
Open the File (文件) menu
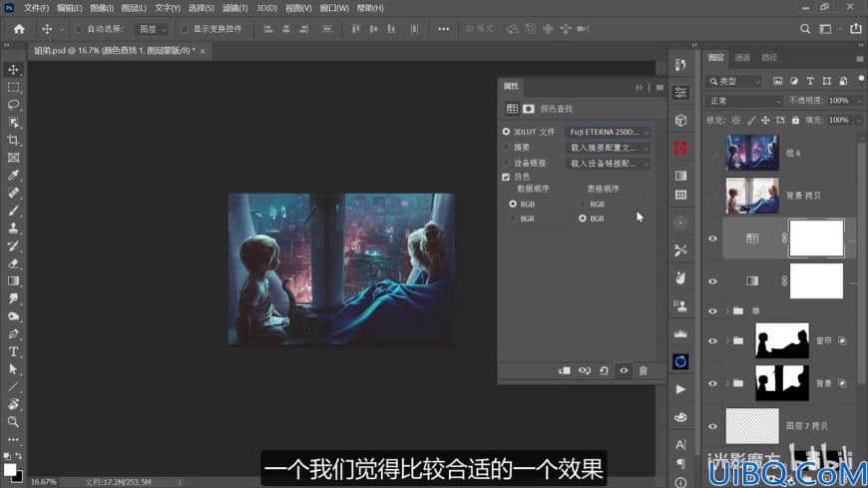pyautogui.click(x=36, y=8)
